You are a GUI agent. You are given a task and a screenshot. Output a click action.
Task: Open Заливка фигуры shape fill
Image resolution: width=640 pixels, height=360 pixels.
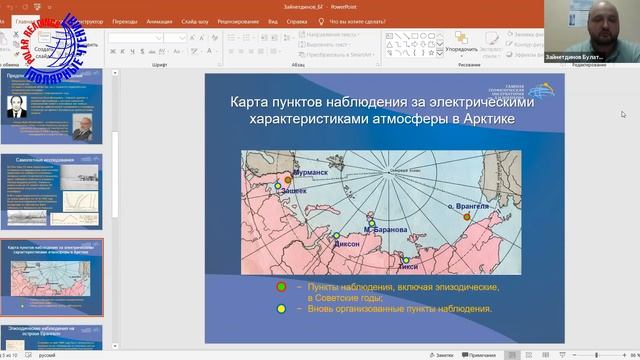526,35
